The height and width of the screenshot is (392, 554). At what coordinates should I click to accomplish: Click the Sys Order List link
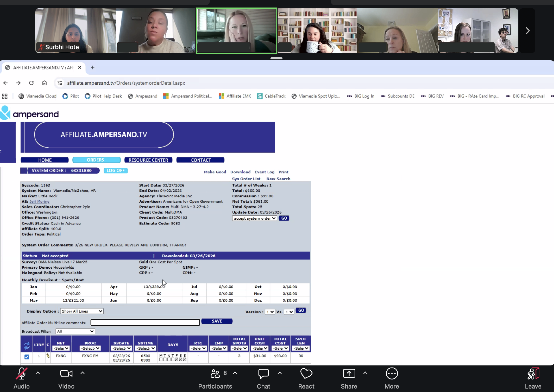(246, 179)
